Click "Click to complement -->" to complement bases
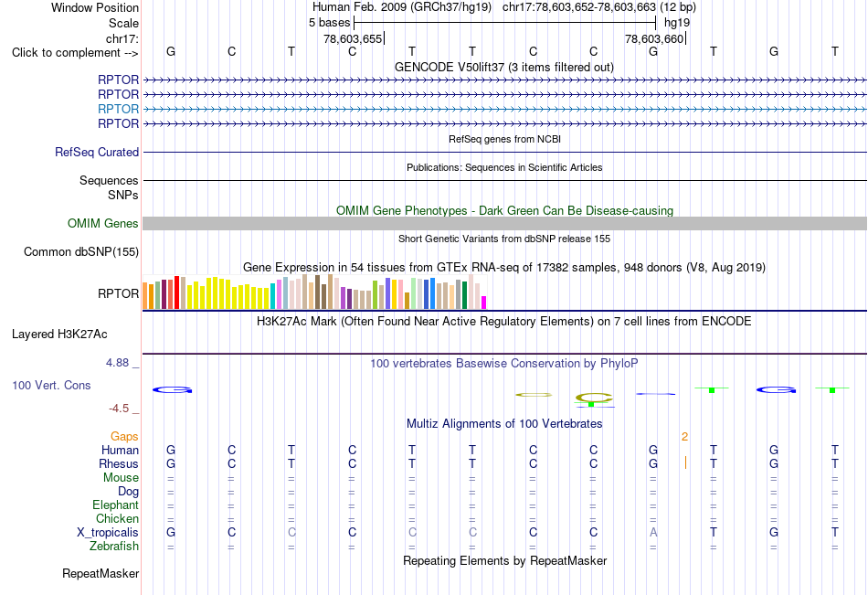 pos(75,53)
